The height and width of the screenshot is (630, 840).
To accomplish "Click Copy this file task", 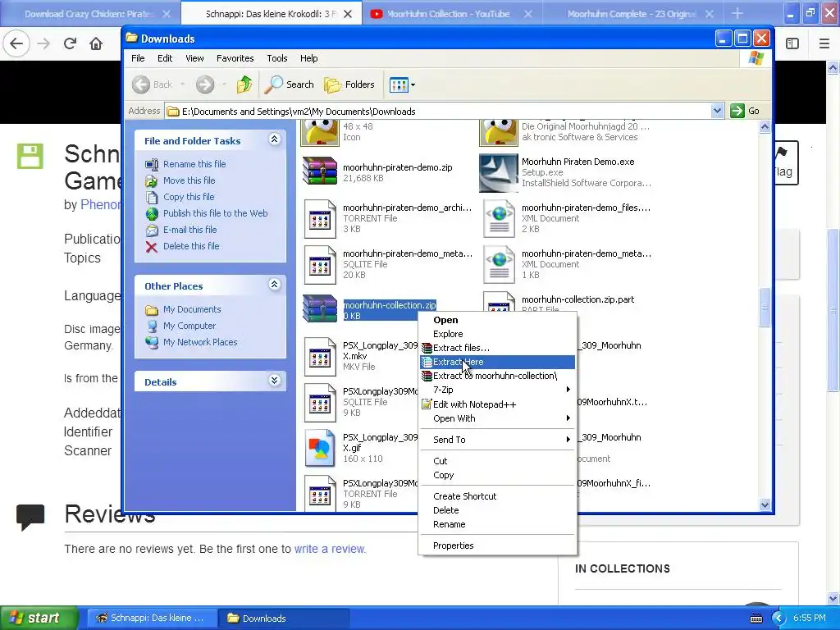I will pos(189,197).
